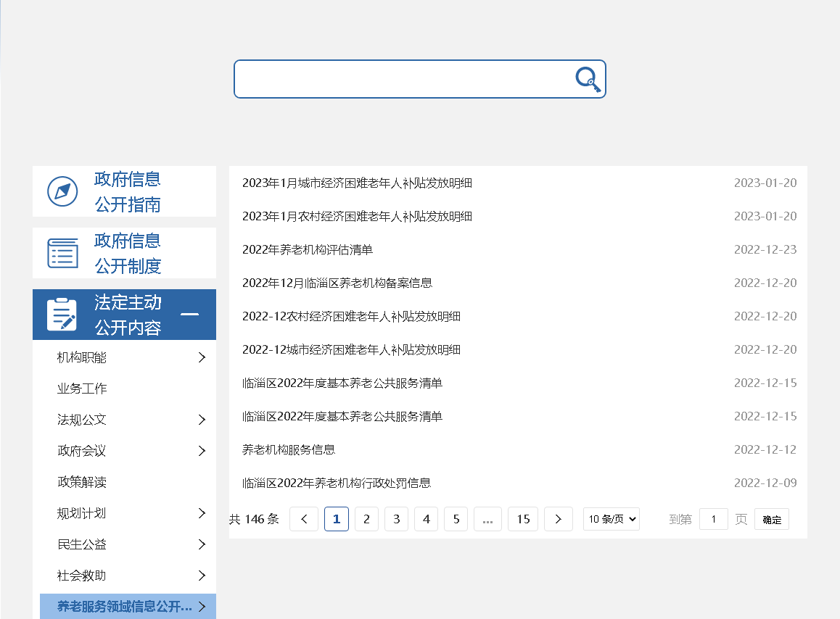Screen dimensions: 840x619
Task: Click the ellipsis button in pagination
Action: coord(487,519)
